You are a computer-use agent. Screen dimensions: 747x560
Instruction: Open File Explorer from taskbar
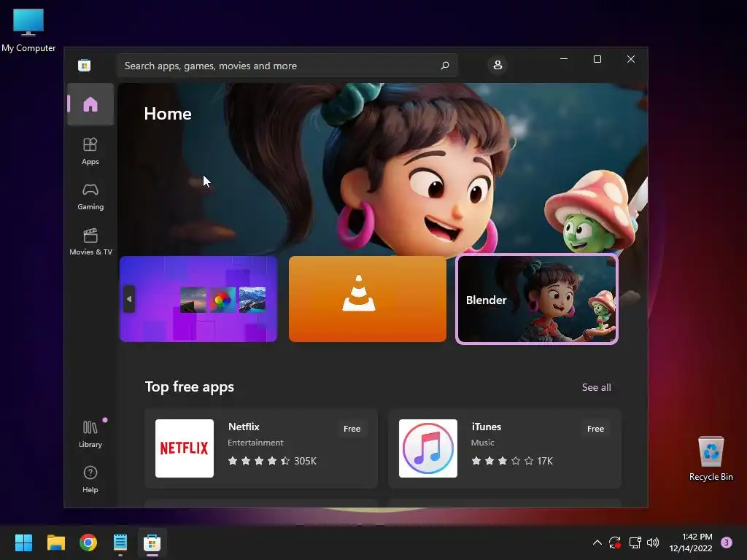[x=55, y=542]
